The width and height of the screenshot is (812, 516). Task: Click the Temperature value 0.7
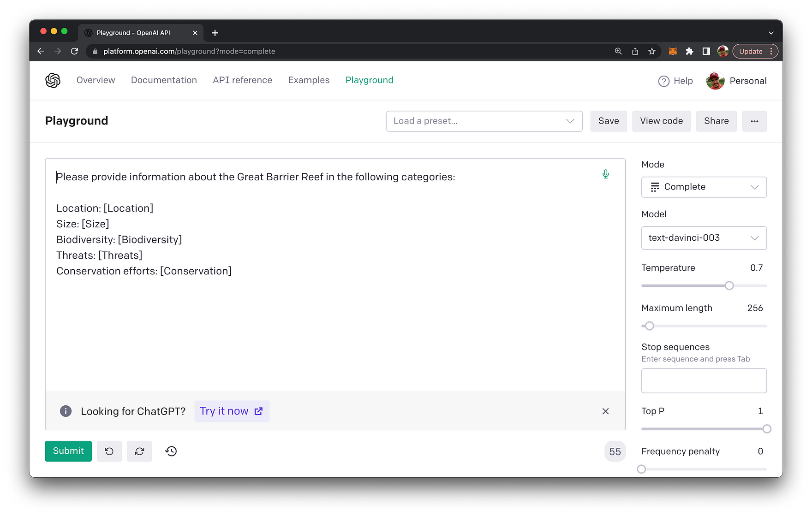[757, 268]
